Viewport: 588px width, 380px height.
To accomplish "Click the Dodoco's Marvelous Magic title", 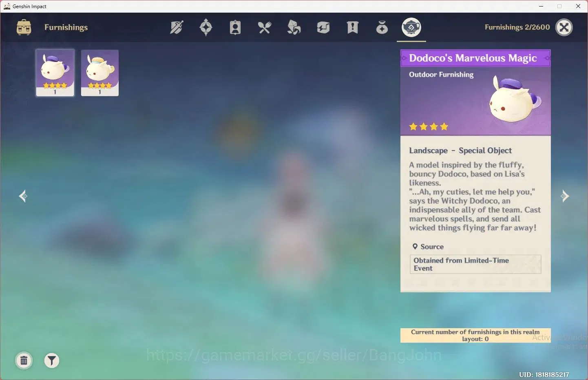I will pyautogui.click(x=473, y=58).
